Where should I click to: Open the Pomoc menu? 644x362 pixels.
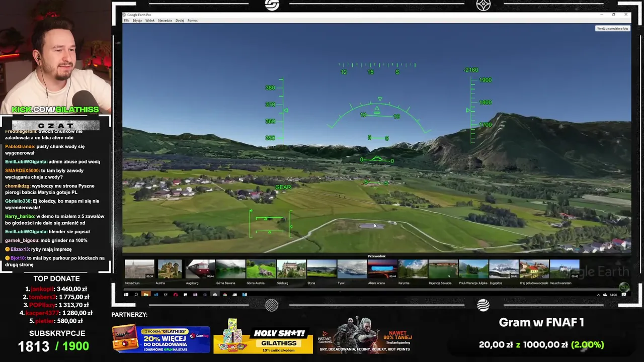click(192, 21)
